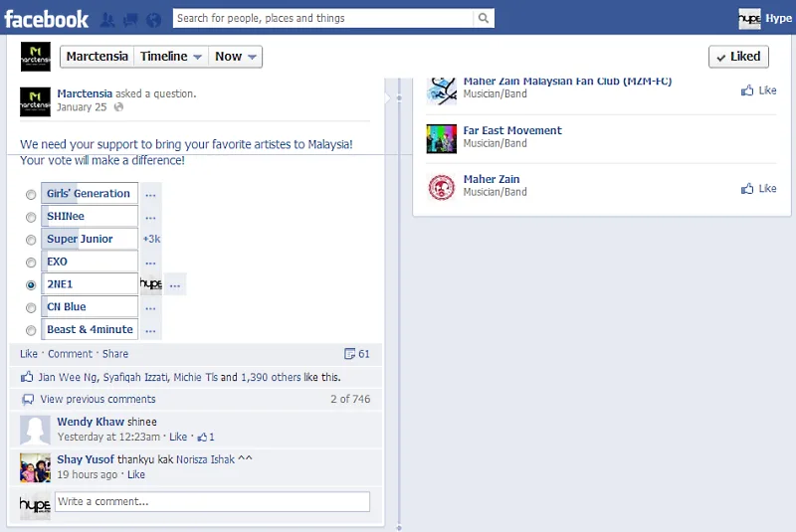The image size is (796, 532).
Task: Open friend requests icon in top bar
Action: click(x=107, y=19)
